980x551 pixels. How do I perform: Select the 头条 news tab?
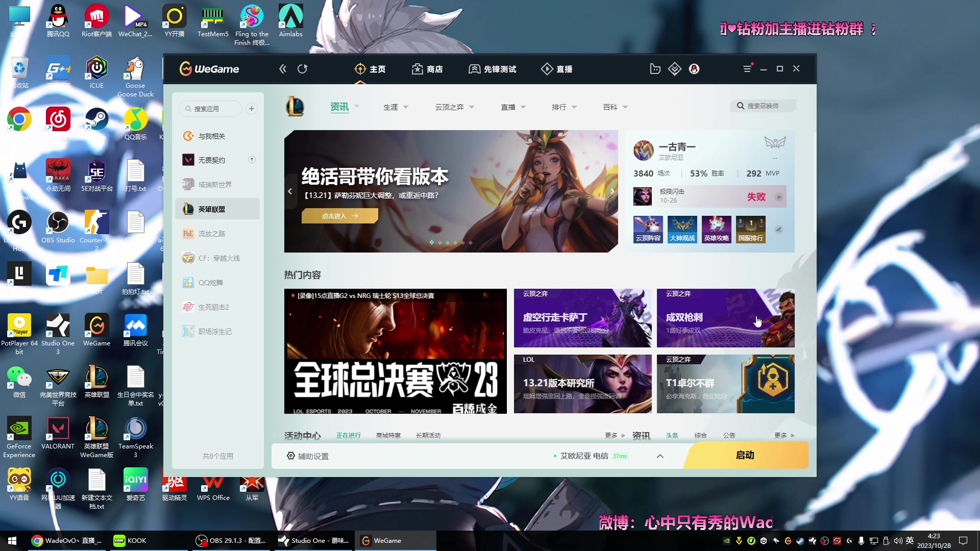tap(672, 435)
